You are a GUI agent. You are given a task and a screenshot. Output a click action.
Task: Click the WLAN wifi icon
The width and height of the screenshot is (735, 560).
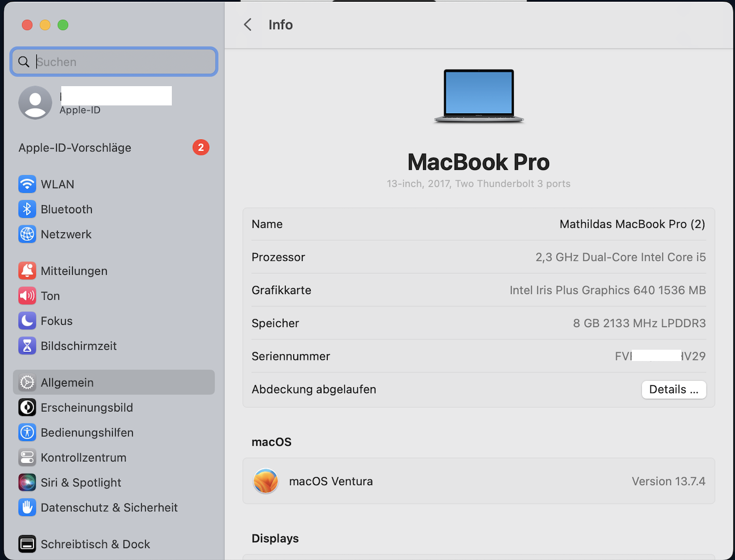pyautogui.click(x=27, y=184)
